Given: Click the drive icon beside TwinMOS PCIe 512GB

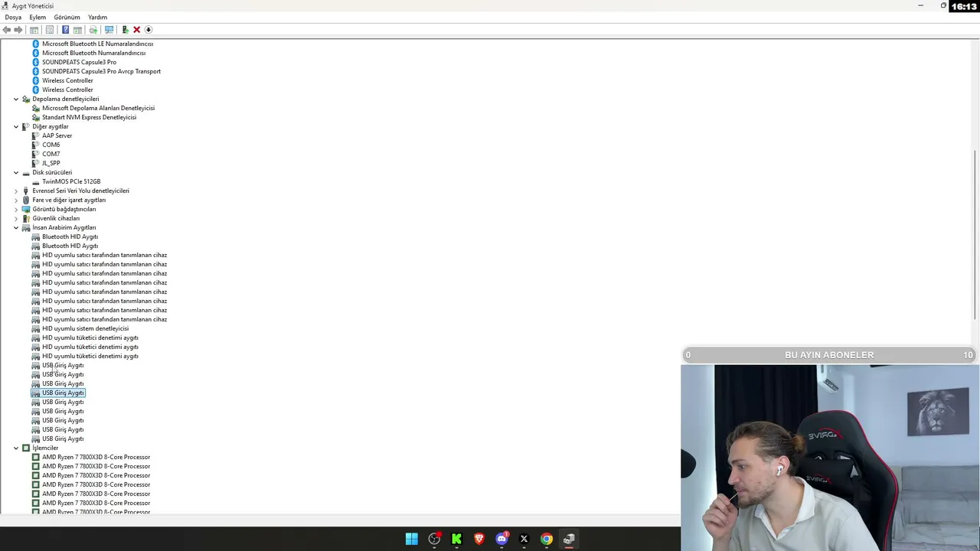Looking at the screenshot, I should coord(35,181).
